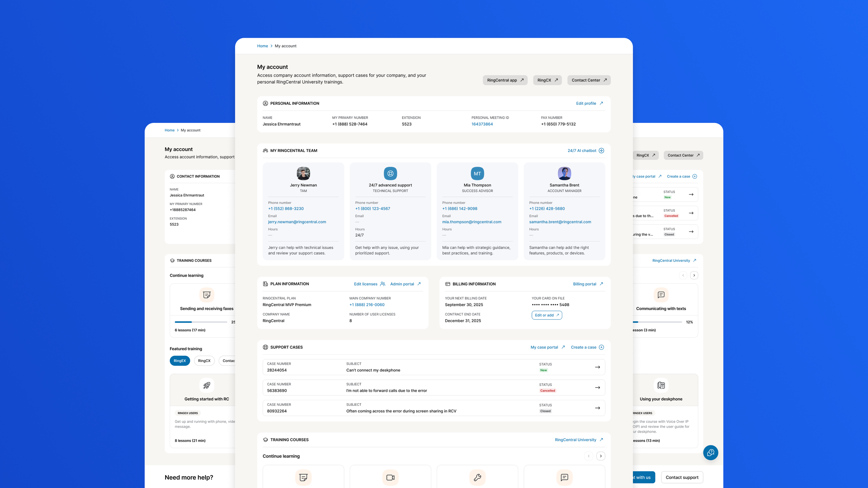
Task: Select My account in the breadcrumb trail
Action: [x=285, y=46]
